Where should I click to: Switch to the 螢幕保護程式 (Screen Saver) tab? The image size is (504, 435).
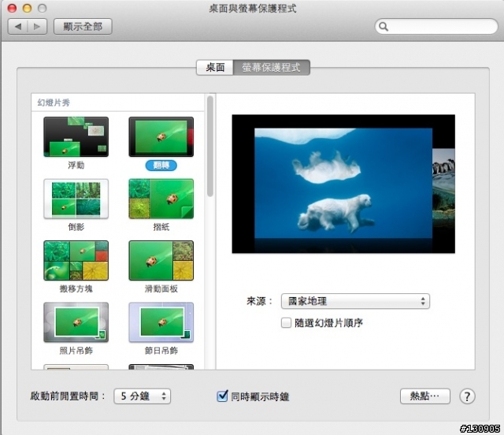click(x=271, y=67)
